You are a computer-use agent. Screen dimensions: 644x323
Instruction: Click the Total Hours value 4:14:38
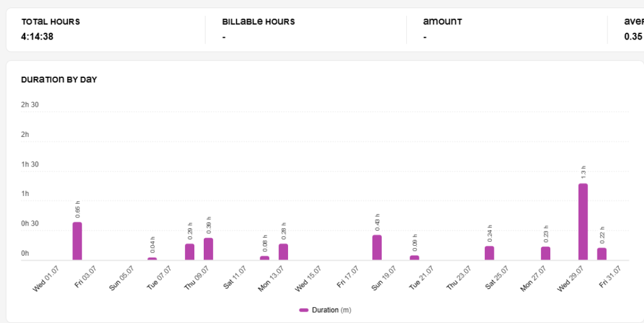(x=37, y=36)
